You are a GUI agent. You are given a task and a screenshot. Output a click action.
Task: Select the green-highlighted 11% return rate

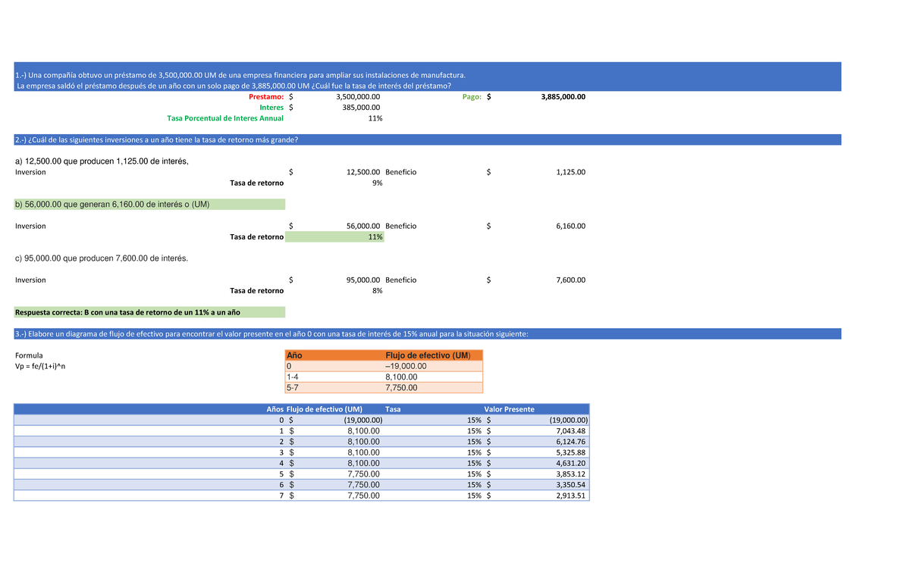tap(335, 236)
